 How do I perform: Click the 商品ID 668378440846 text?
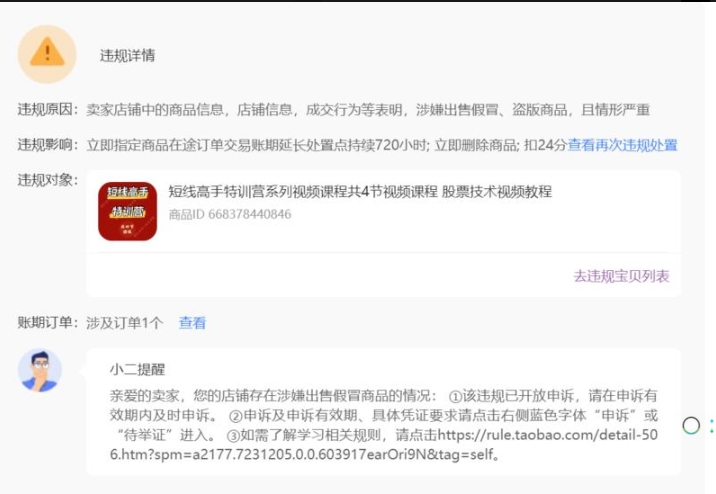pos(230,214)
